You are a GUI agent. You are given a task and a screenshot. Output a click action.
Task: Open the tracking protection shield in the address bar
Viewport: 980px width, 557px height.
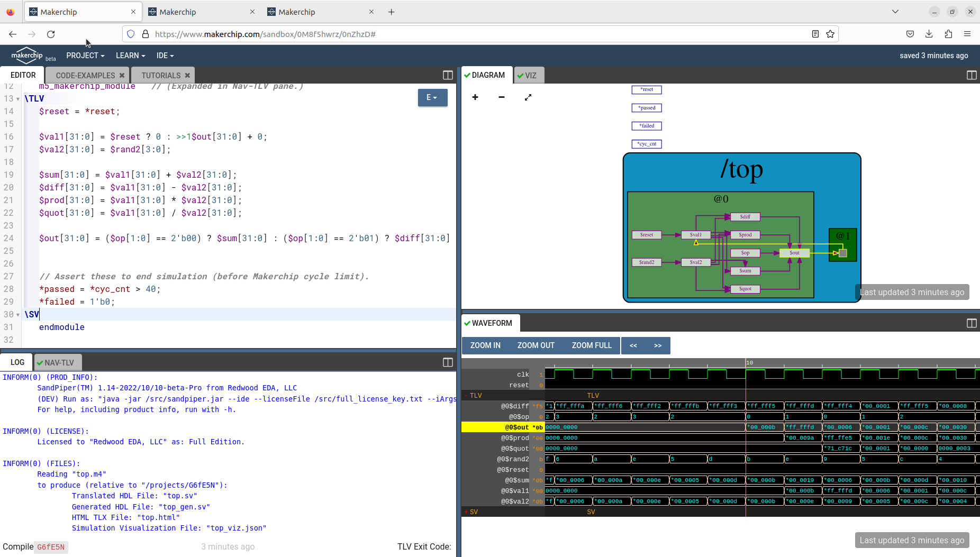coord(130,34)
